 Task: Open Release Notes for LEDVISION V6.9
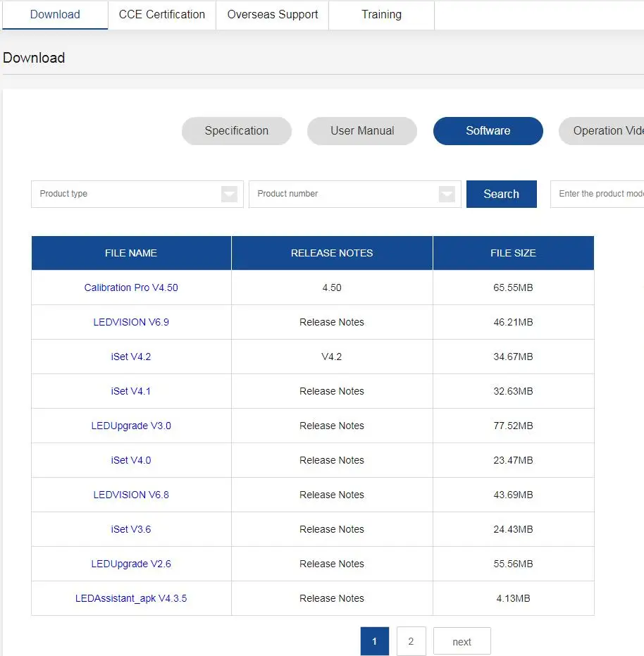[x=332, y=322]
